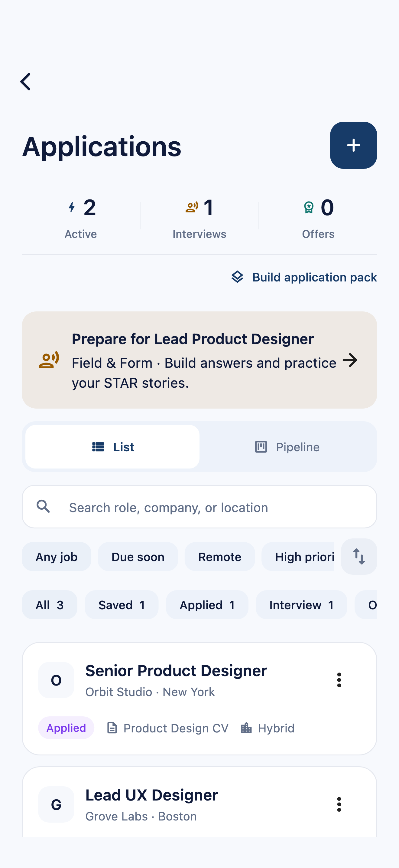This screenshot has height=868, width=399.
Task: Click the Hybrid work mode label
Action: point(276,728)
